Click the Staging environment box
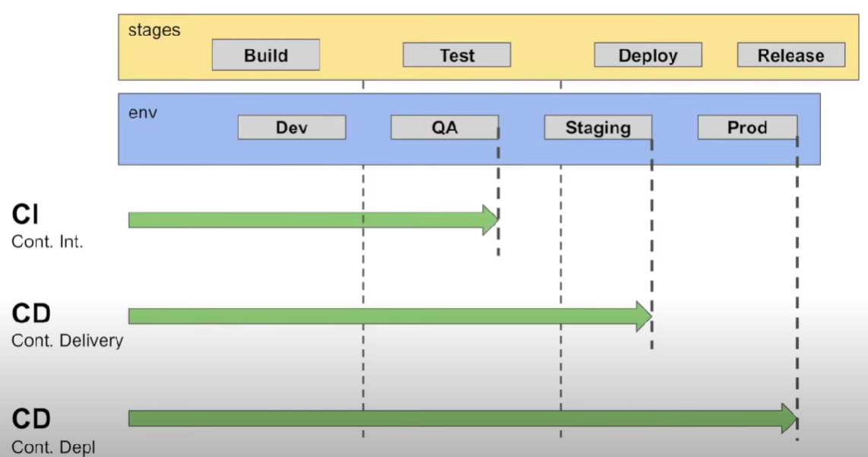 [x=597, y=128]
